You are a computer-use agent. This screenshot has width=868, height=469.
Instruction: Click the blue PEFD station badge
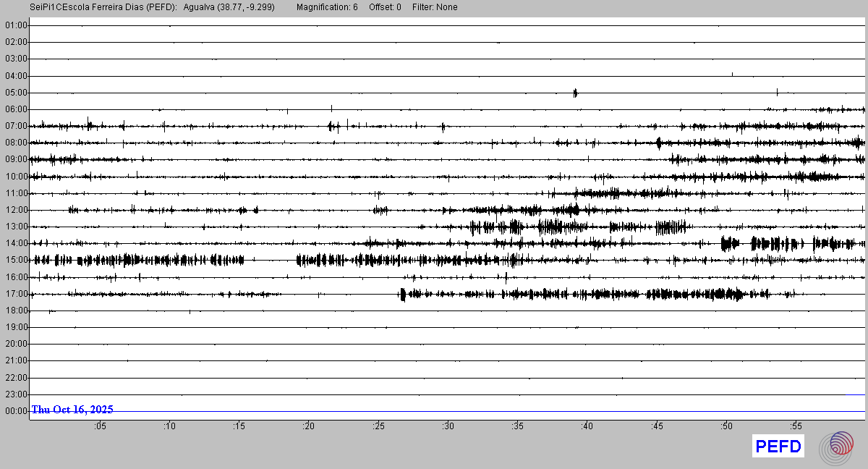point(778,447)
